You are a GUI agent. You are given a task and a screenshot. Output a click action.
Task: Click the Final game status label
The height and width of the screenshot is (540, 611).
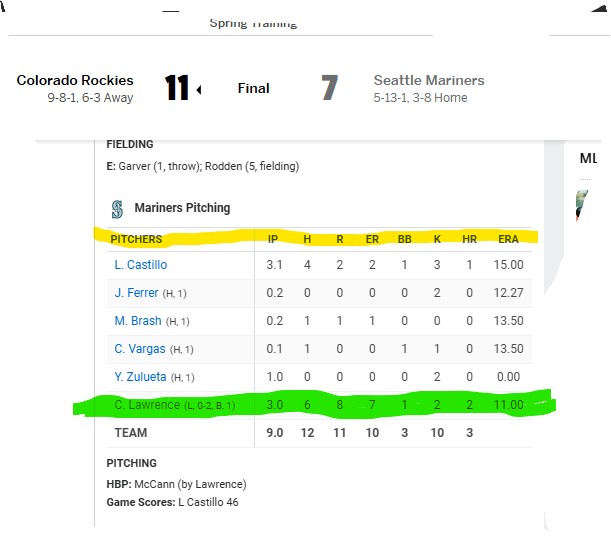253,88
